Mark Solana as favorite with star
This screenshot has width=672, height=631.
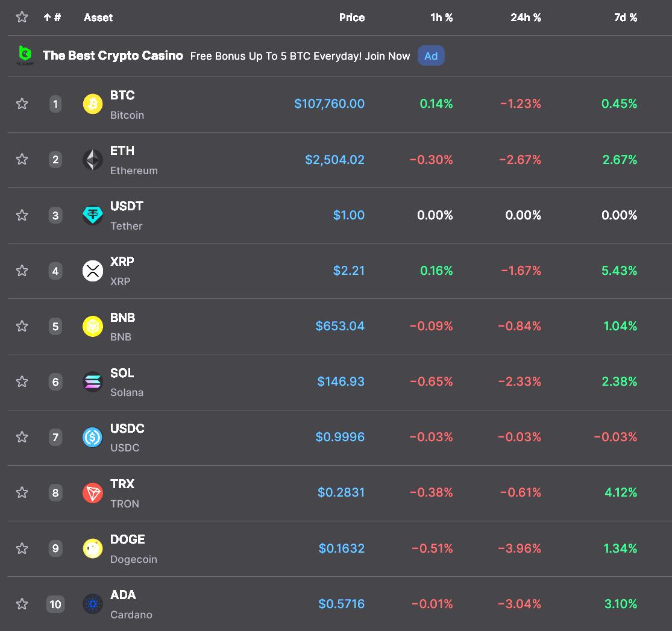pyautogui.click(x=22, y=381)
